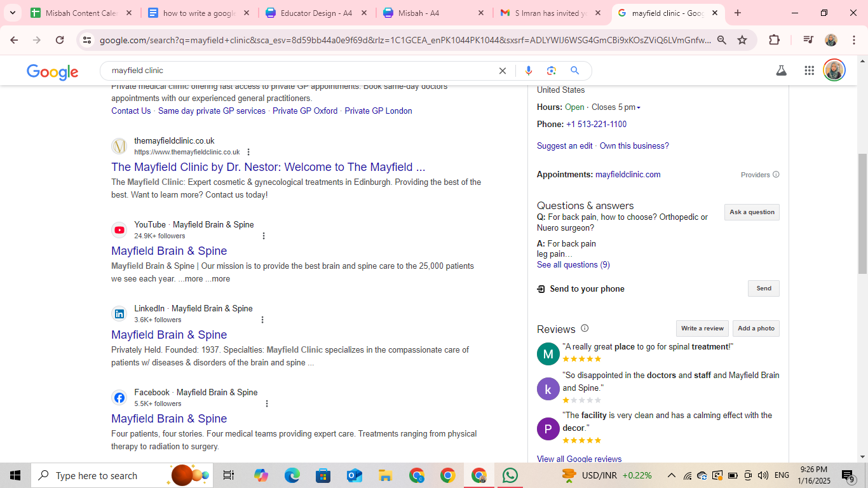Open more options for LinkedIn result
Screen dimensions: 868x488
pyautogui.click(x=262, y=320)
